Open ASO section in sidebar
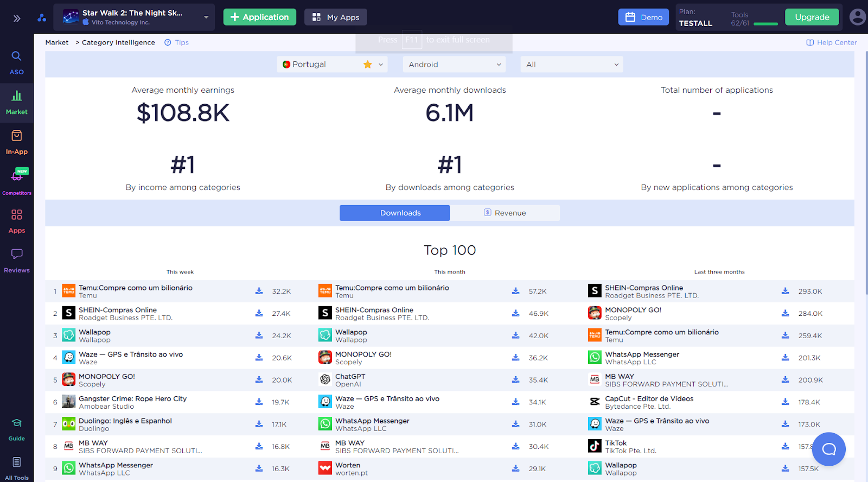The image size is (868, 482). [17, 63]
